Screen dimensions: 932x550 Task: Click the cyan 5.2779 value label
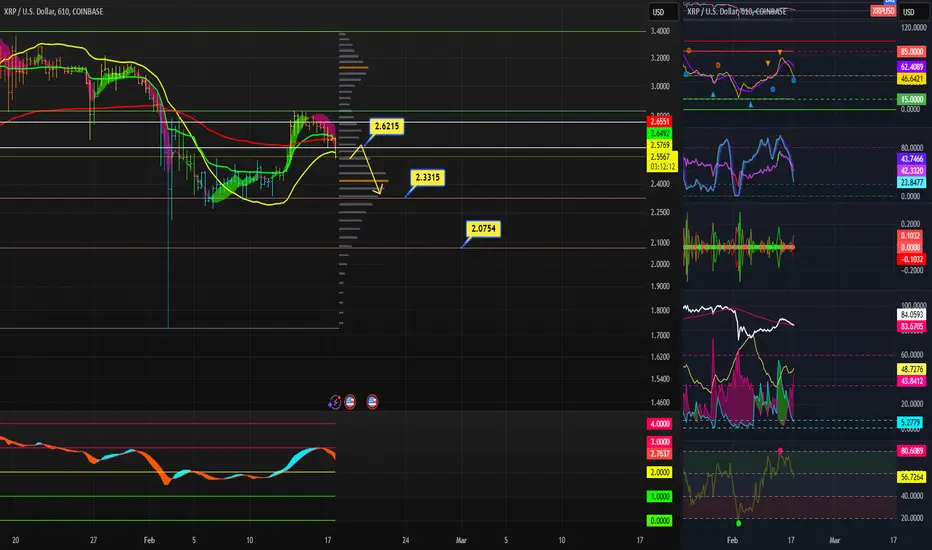[x=911, y=423]
